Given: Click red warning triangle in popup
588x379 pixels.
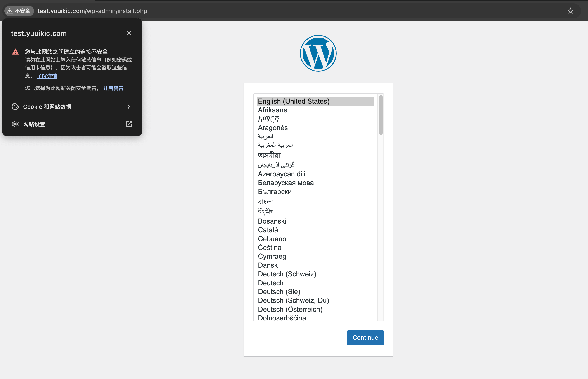Looking at the screenshot, I should pos(16,52).
